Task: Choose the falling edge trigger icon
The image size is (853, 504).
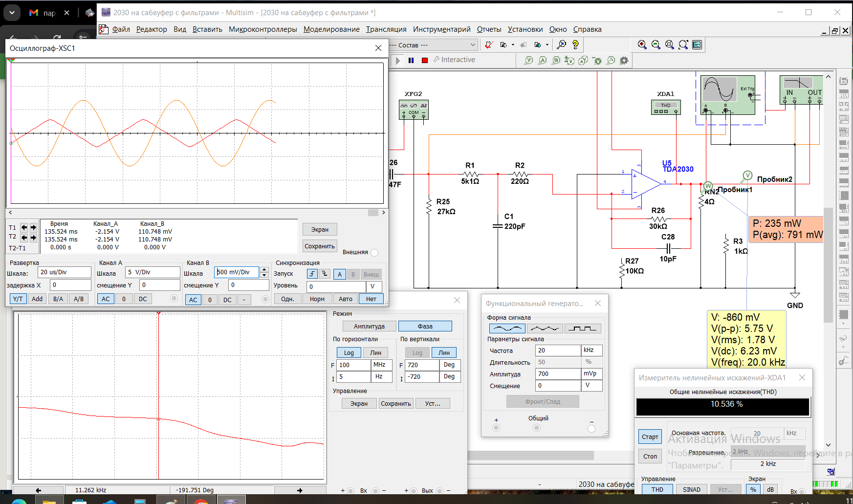Action: pos(325,274)
